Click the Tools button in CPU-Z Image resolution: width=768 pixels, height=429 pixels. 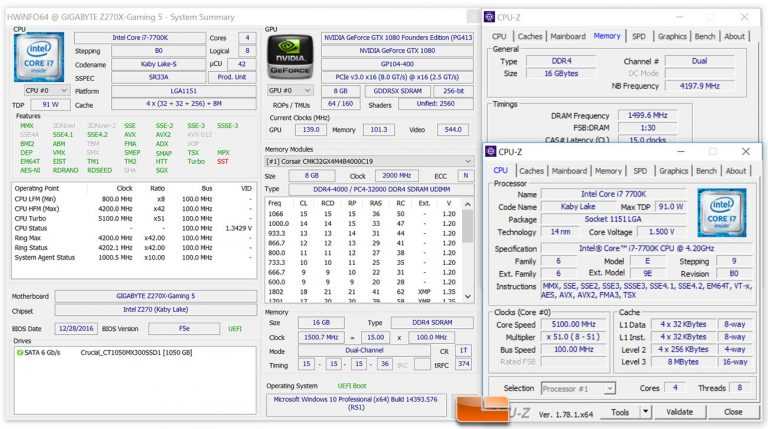[620, 412]
